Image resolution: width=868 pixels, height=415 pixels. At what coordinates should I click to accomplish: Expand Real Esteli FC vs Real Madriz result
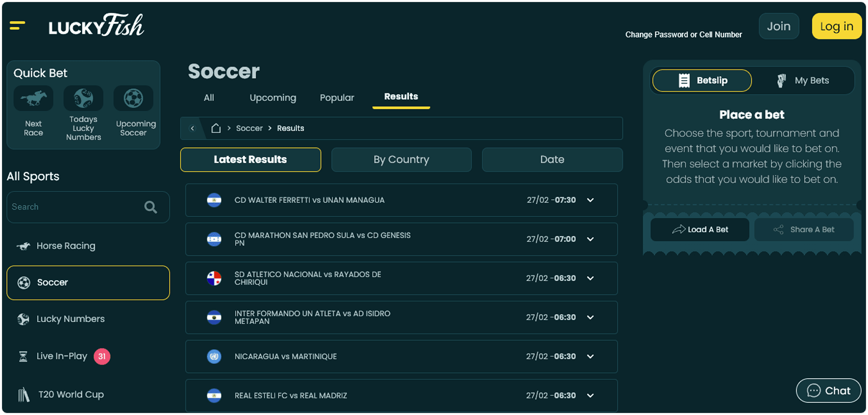coord(590,396)
